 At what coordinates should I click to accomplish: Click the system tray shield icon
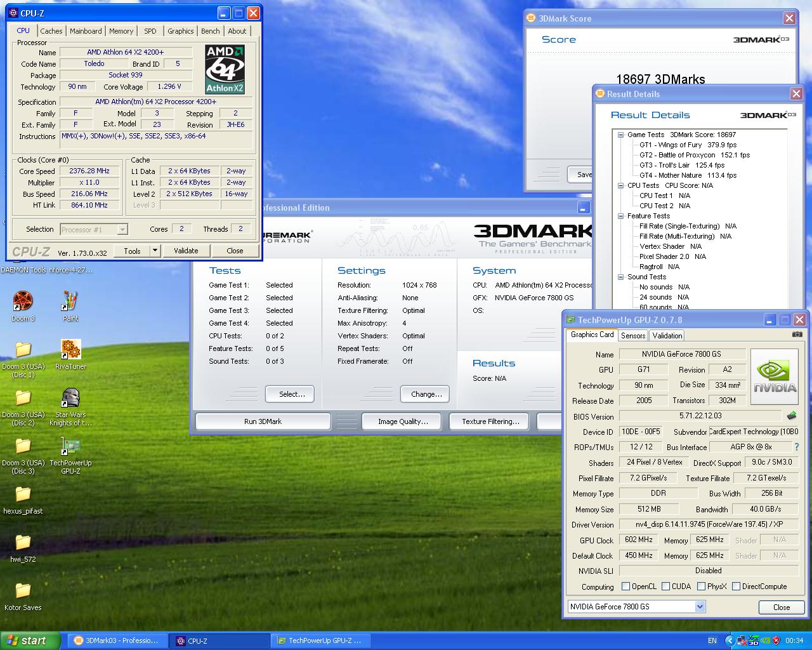coord(775,640)
